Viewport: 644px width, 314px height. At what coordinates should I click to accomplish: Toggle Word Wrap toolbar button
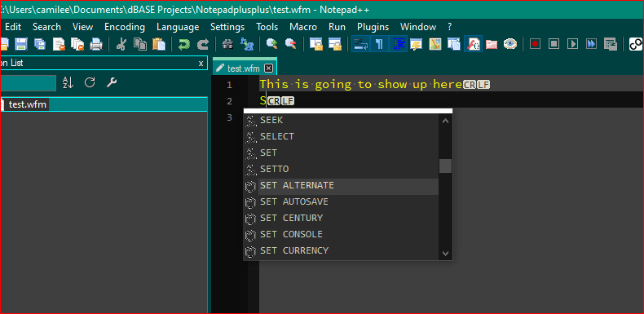click(x=360, y=44)
